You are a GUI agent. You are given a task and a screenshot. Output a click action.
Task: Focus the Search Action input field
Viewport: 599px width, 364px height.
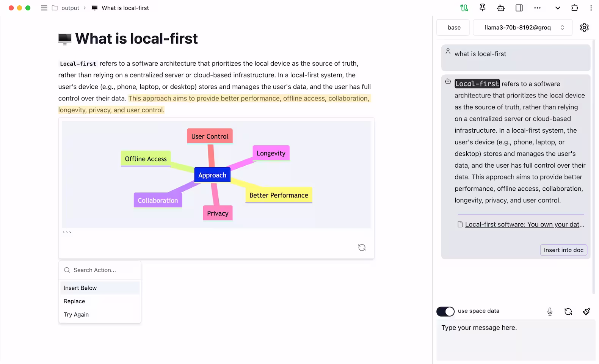click(x=100, y=270)
